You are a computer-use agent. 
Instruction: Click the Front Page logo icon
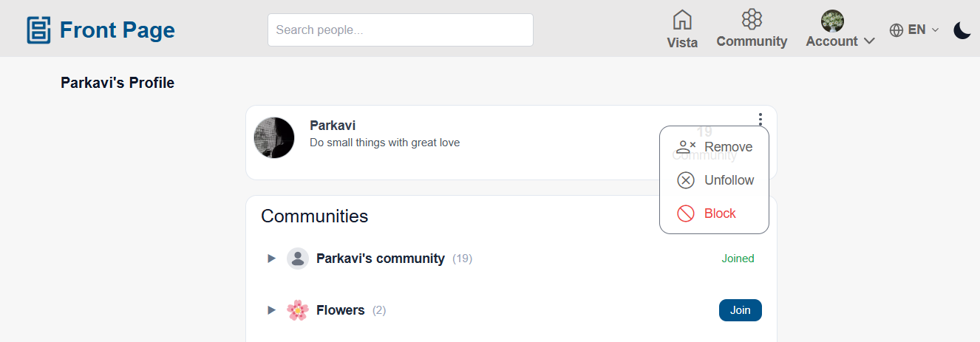click(x=38, y=30)
